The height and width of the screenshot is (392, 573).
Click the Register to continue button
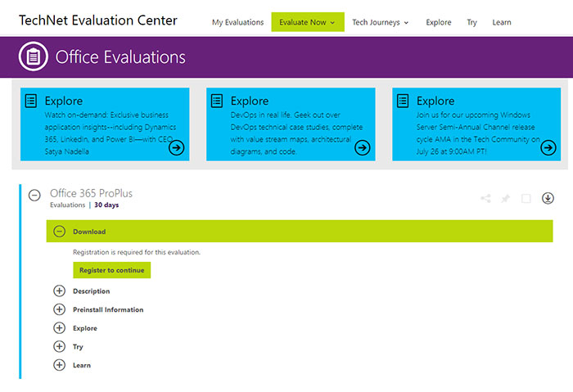pyautogui.click(x=112, y=270)
